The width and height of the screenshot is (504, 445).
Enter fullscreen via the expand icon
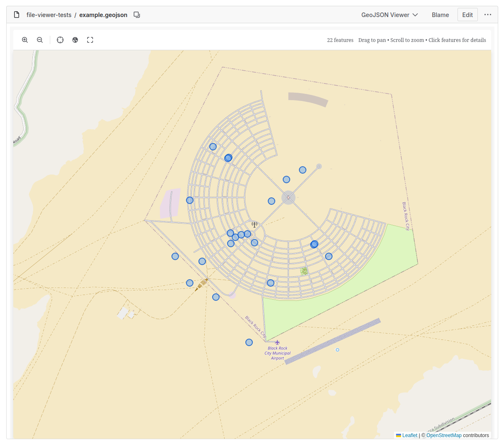pos(90,40)
